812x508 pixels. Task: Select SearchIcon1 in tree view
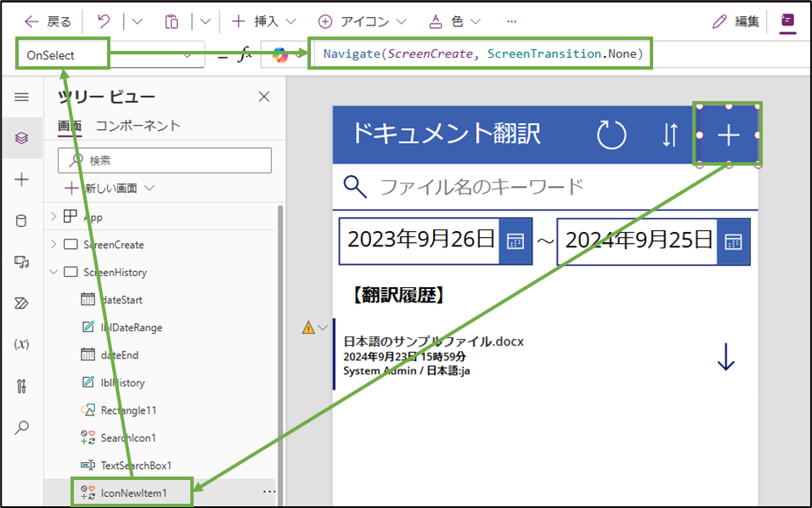click(128, 438)
